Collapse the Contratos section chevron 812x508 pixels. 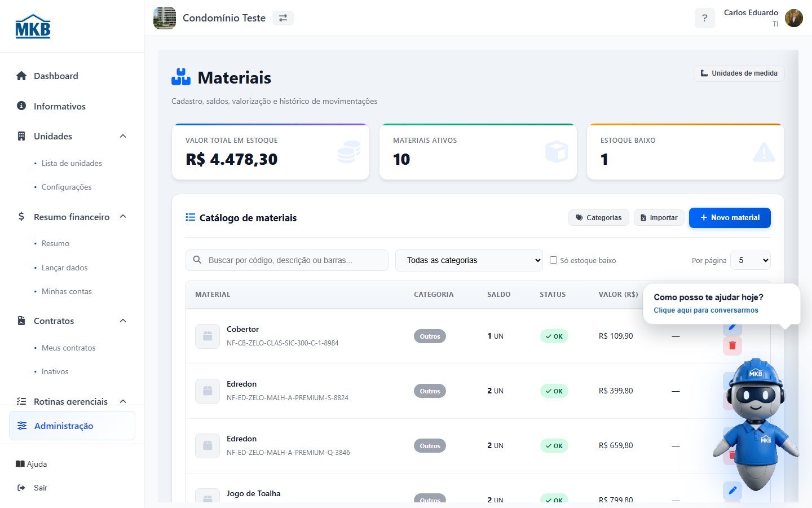pos(123,321)
